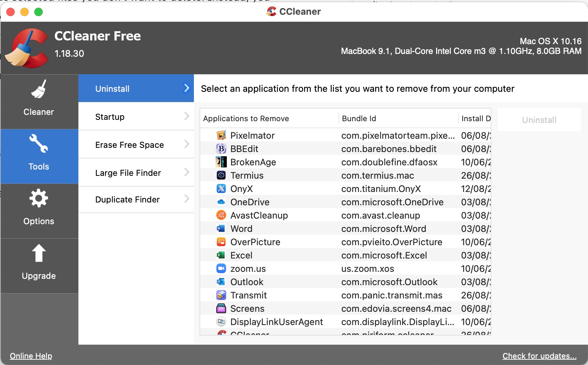588x365 pixels.
Task: Select the Pixelmator app icon
Action: [221, 135]
